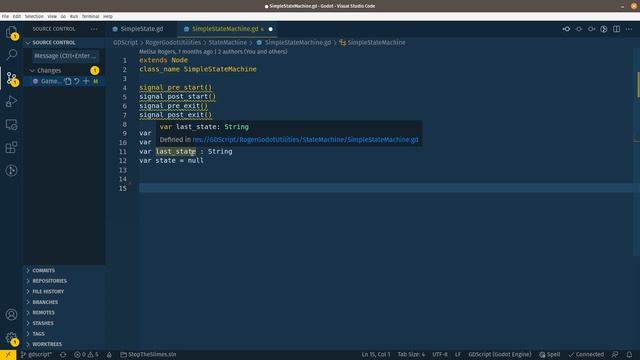The width and height of the screenshot is (640, 360).
Task: Click the git blame authors code lens
Action: tap(213, 52)
